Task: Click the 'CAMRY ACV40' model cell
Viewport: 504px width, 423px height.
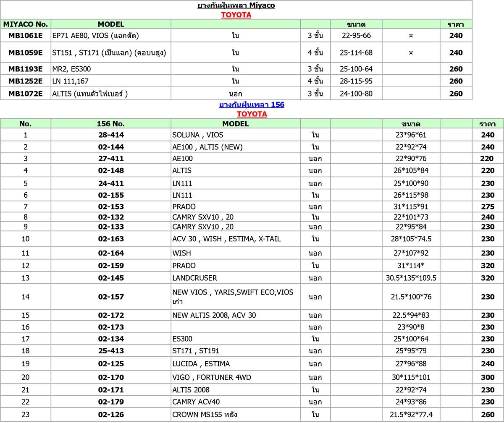Action: pos(236,402)
